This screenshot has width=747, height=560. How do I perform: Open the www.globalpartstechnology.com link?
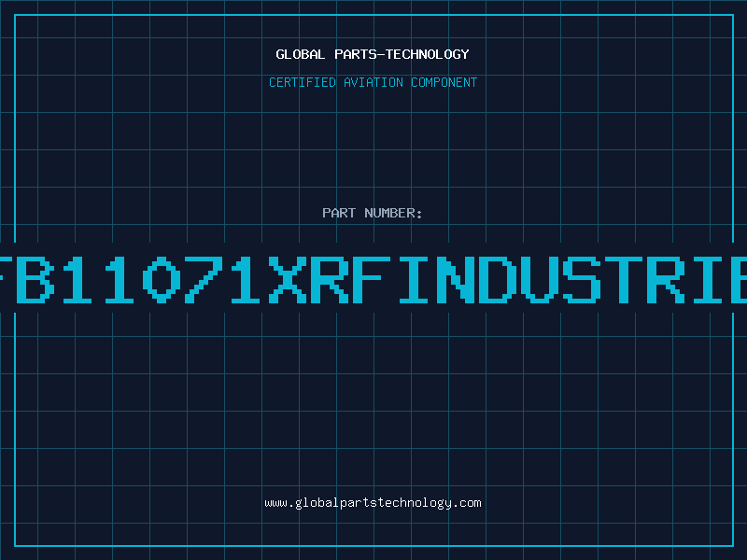click(373, 503)
